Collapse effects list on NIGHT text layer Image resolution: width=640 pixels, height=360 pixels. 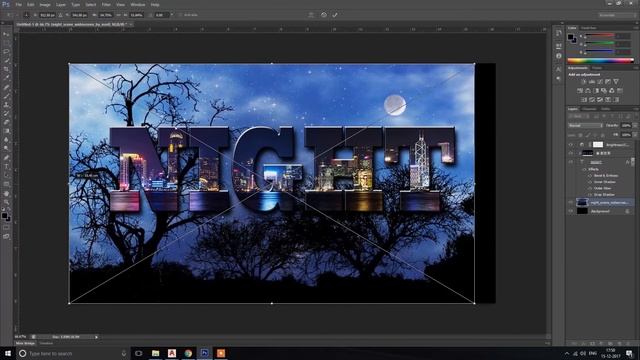pyautogui.click(x=633, y=162)
